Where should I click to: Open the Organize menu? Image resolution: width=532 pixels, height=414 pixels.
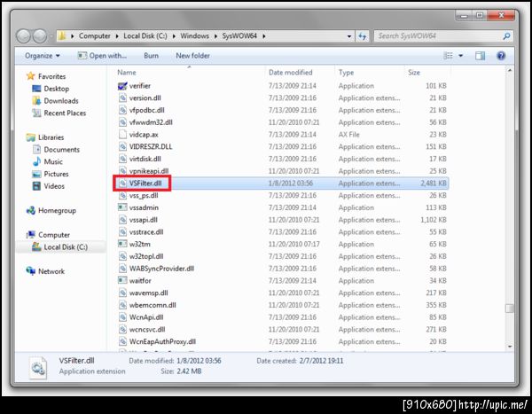(x=42, y=56)
